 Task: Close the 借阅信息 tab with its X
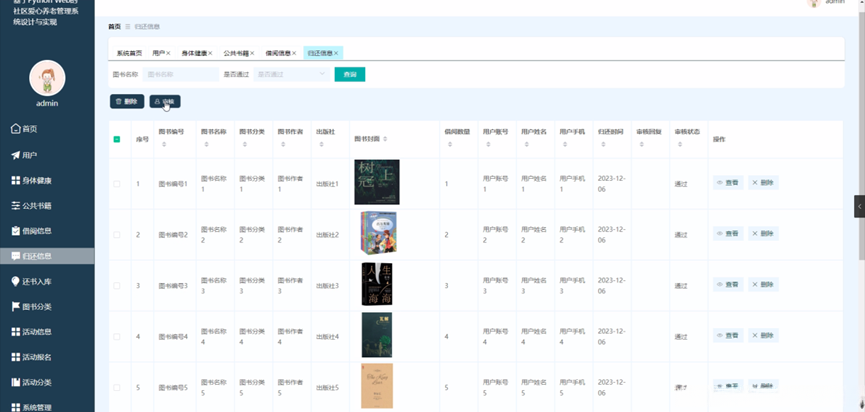294,53
